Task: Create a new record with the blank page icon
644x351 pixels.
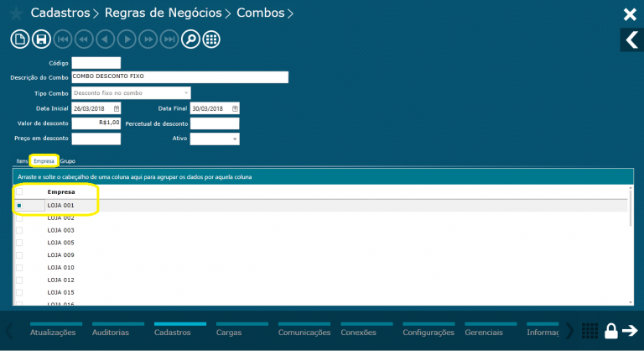Action: (20, 39)
